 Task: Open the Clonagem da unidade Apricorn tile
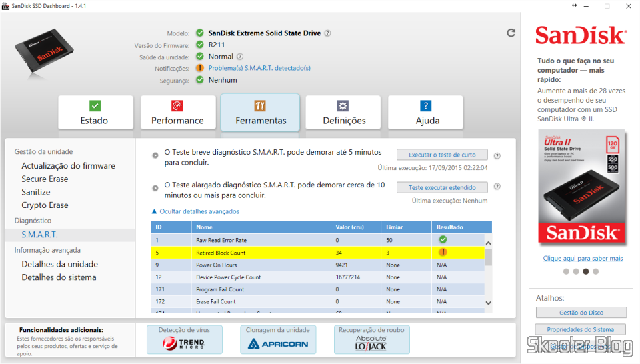[x=278, y=339]
